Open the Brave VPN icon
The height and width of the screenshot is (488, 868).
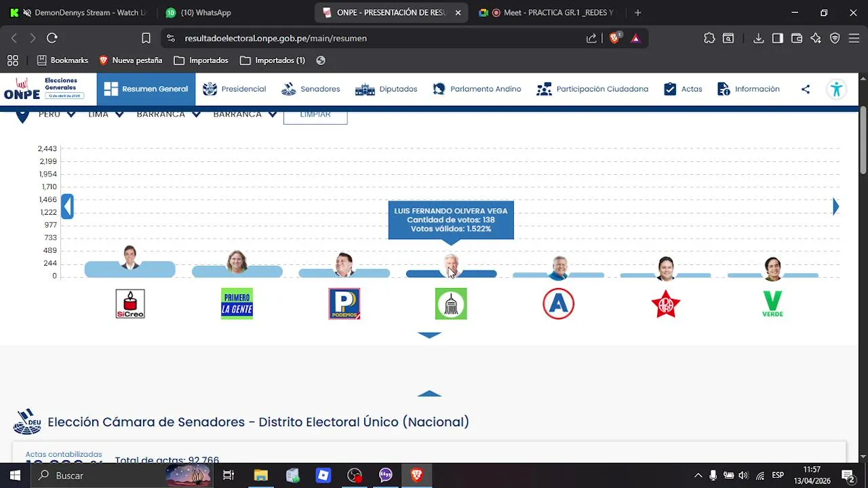(835, 39)
